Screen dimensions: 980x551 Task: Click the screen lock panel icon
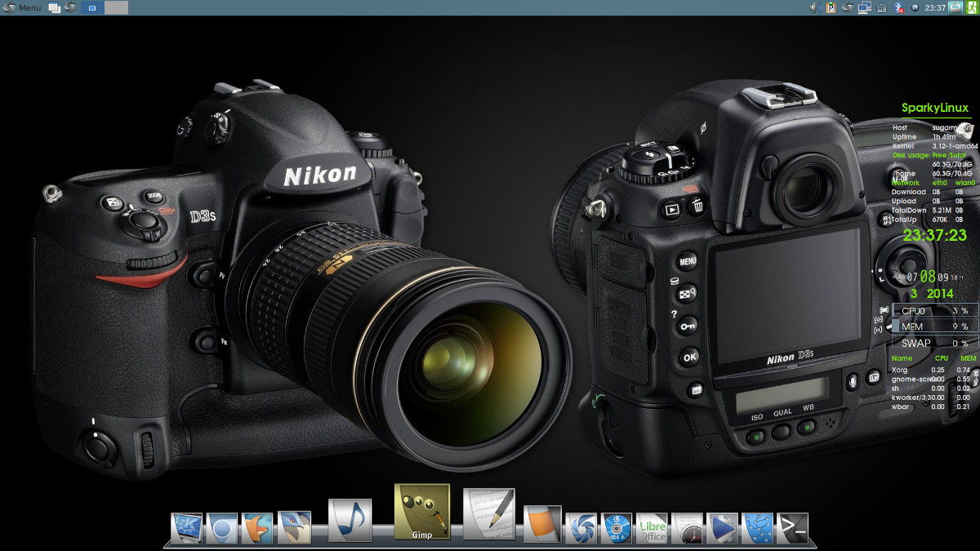(955, 7)
